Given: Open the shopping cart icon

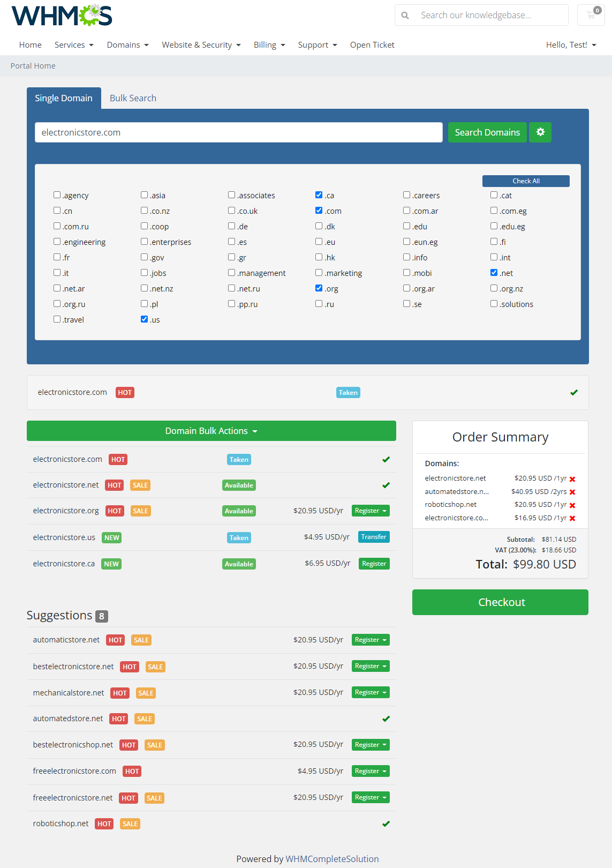Looking at the screenshot, I should pos(591,15).
